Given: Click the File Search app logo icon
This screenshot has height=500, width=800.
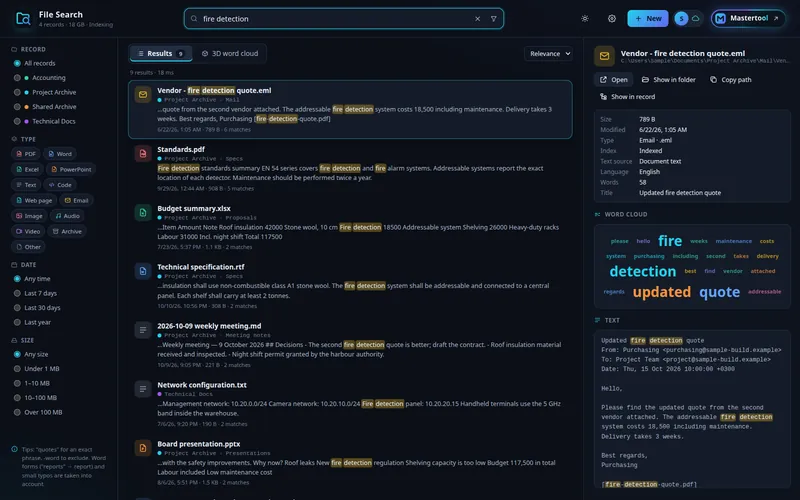Looking at the screenshot, I should (23, 18).
